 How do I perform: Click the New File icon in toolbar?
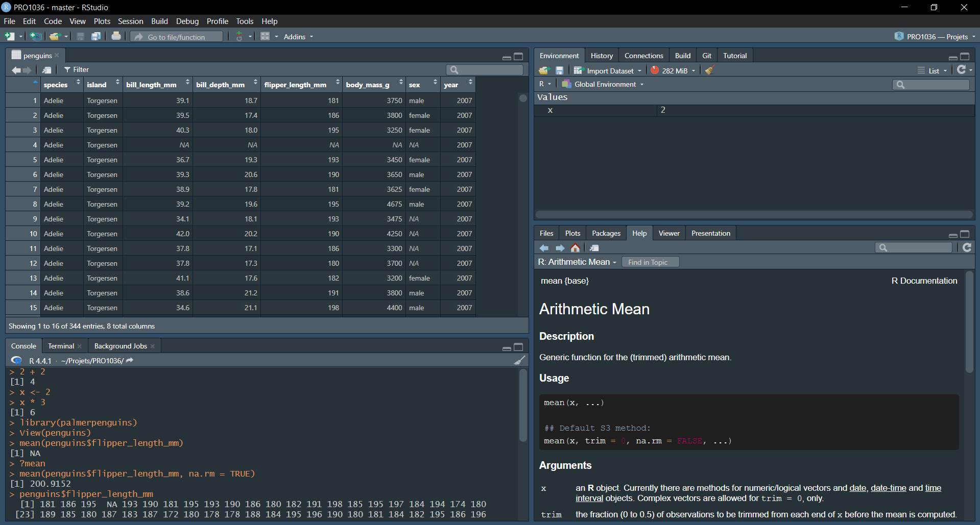pyautogui.click(x=10, y=36)
